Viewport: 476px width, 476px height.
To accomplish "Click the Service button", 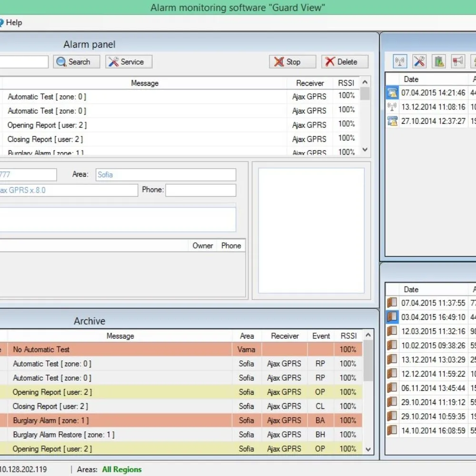I will [x=129, y=61].
